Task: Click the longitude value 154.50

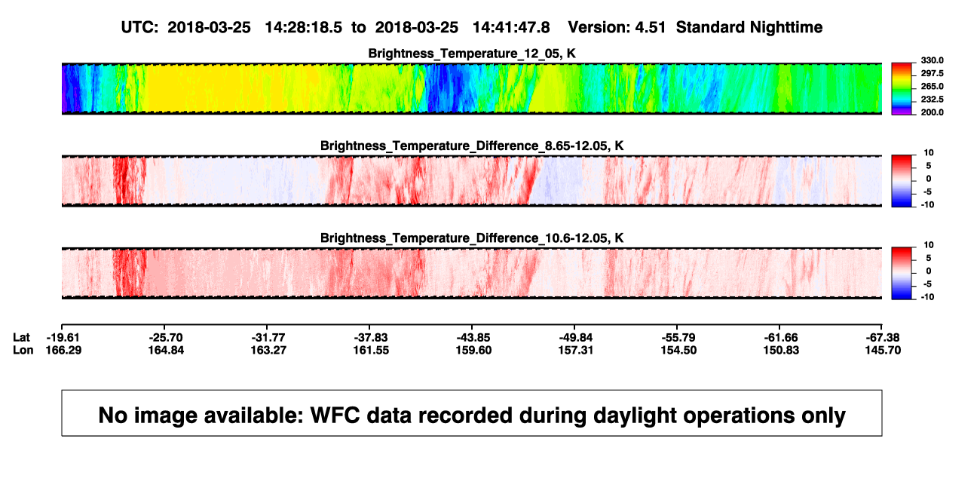Action: pyautogui.click(x=677, y=350)
